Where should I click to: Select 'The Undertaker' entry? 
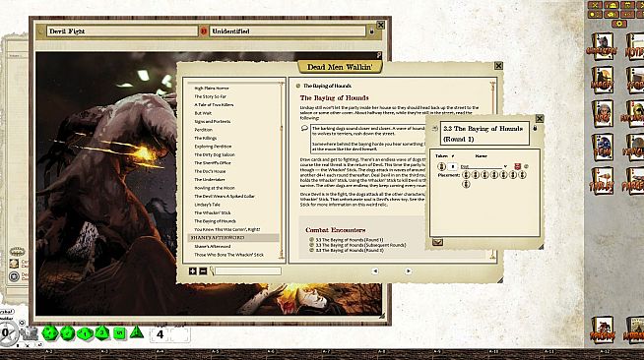pyautogui.click(x=209, y=180)
